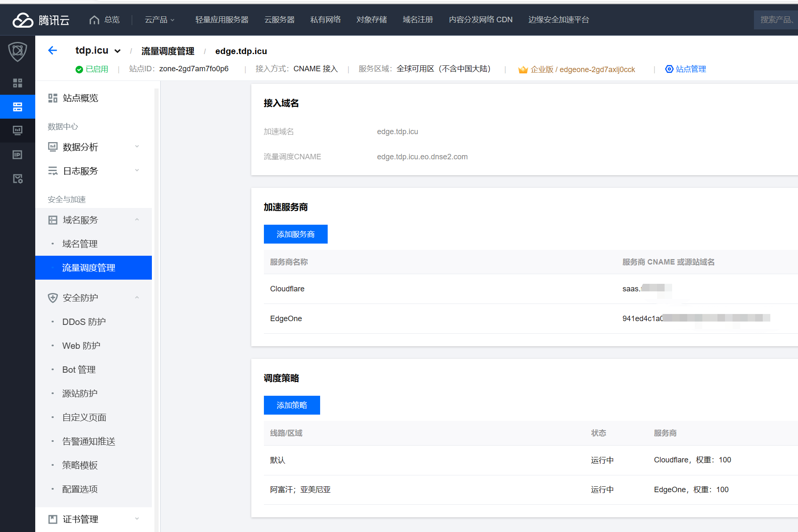Open 内容分发网络 CDN in top navigation
798x532 pixels.
pyautogui.click(x=481, y=20)
